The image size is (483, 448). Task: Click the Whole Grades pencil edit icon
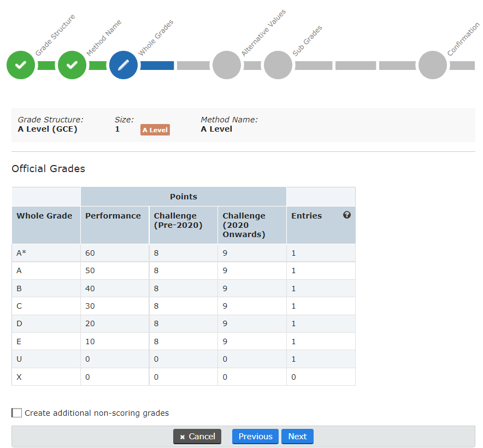coord(123,65)
